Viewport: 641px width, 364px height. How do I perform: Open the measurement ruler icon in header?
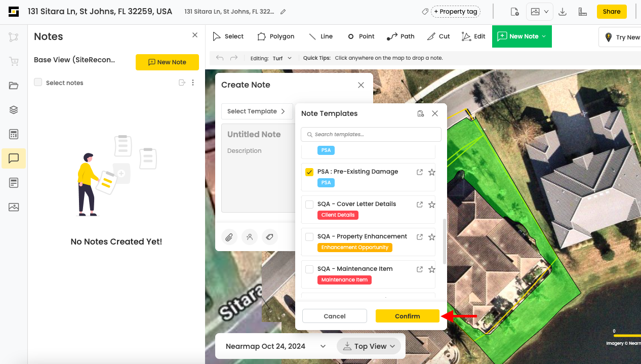(582, 12)
